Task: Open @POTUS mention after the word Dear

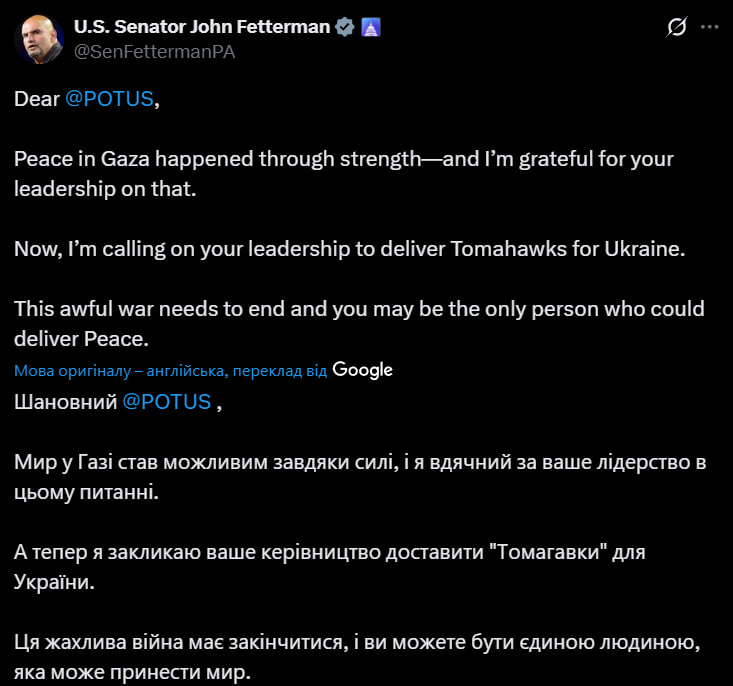Action: (x=110, y=100)
